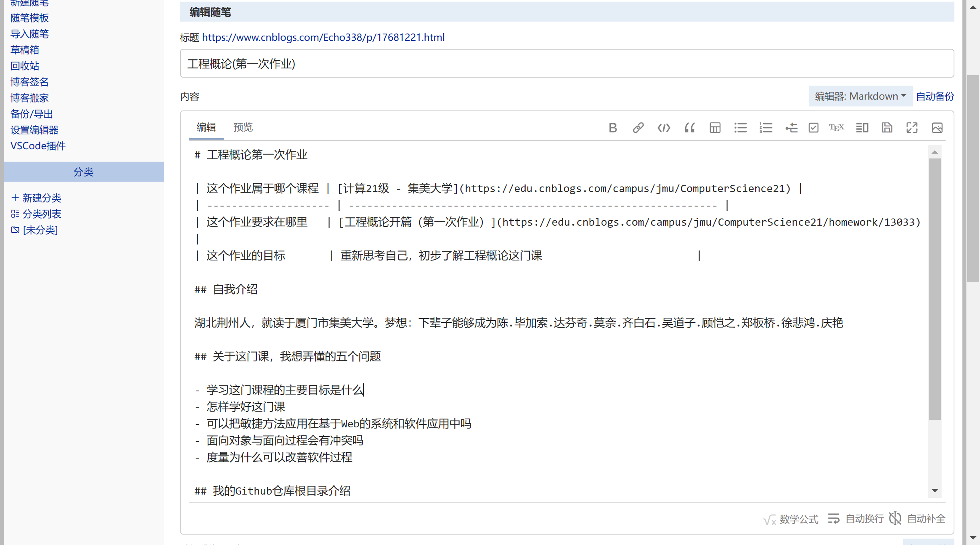Insert task checkbox from toolbar
The image size is (980, 545).
coord(813,128)
